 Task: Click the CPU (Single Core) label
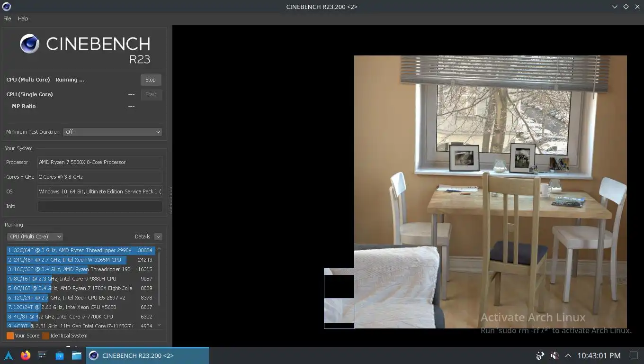(x=29, y=94)
